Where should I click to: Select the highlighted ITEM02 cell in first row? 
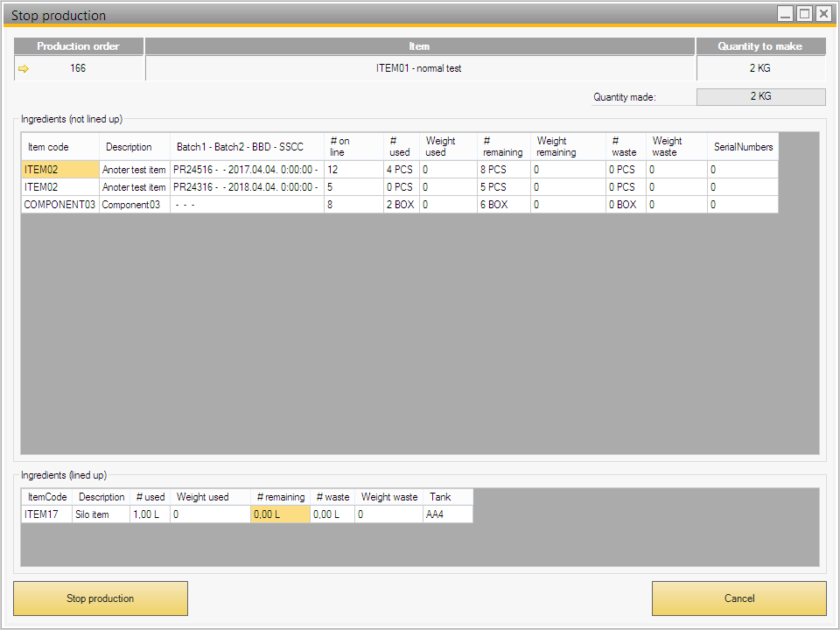pyautogui.click(x=59, y=170)
